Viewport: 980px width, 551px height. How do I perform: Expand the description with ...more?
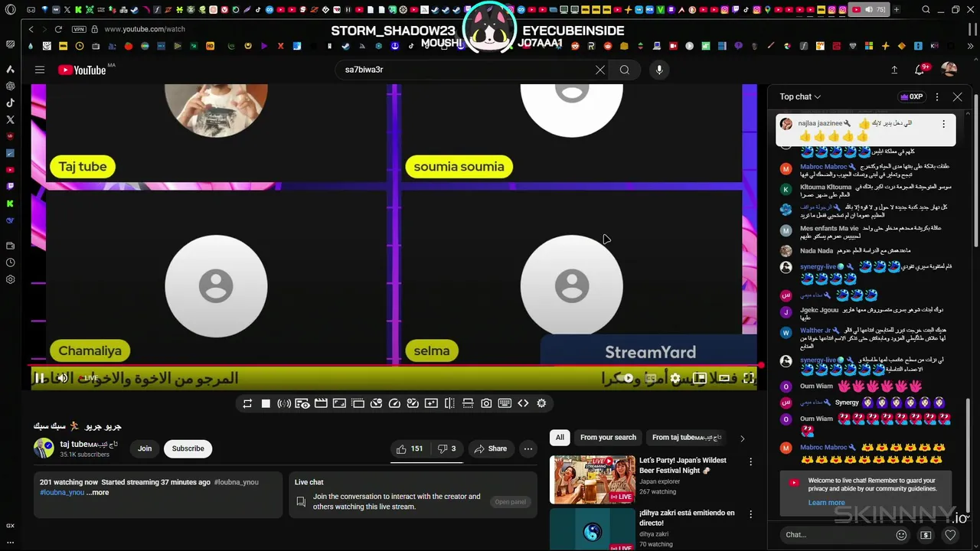(x=97, y=493)
